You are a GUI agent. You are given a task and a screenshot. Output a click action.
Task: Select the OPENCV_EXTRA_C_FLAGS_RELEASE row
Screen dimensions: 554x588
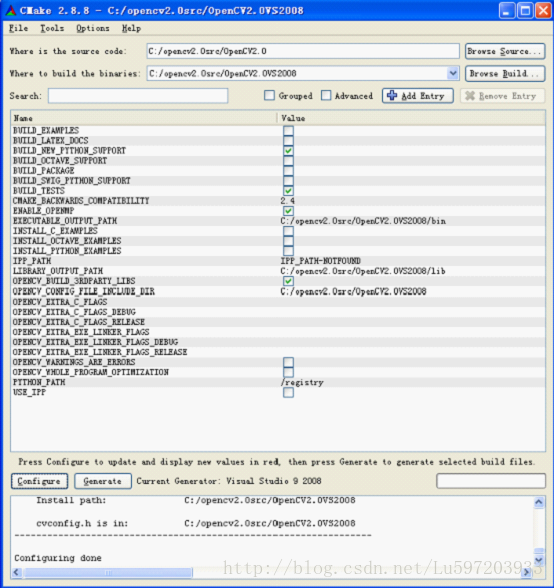[278, 322]
